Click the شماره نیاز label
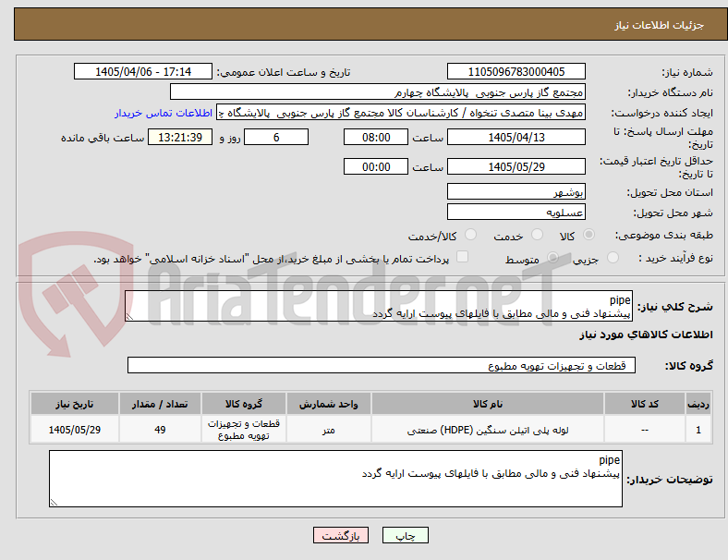 [687, 72]
